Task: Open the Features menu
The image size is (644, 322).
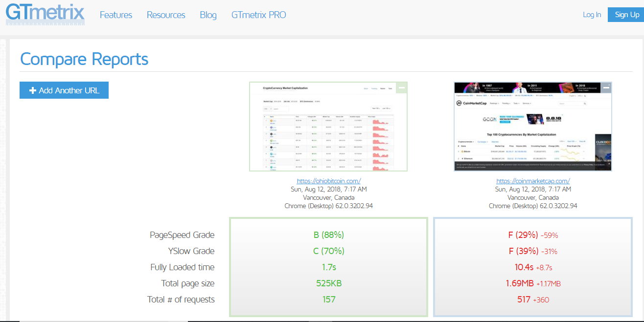Action: tap(116, 15)
